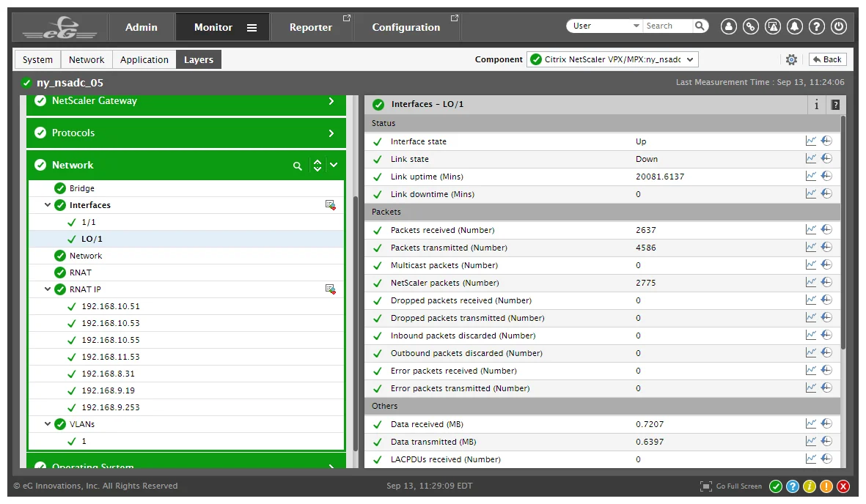
Task: Click the info 'i' icon in Interfaces header
Action: [816, 104]
